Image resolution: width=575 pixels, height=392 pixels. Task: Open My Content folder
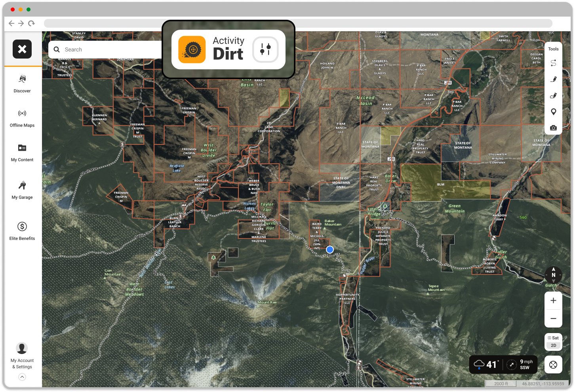(x=22, y=153)
